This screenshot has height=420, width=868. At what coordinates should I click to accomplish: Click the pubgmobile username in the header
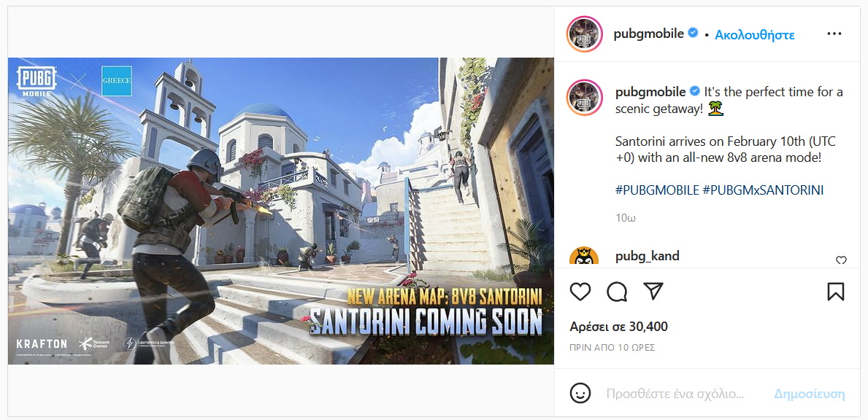(x=649, y=34)
